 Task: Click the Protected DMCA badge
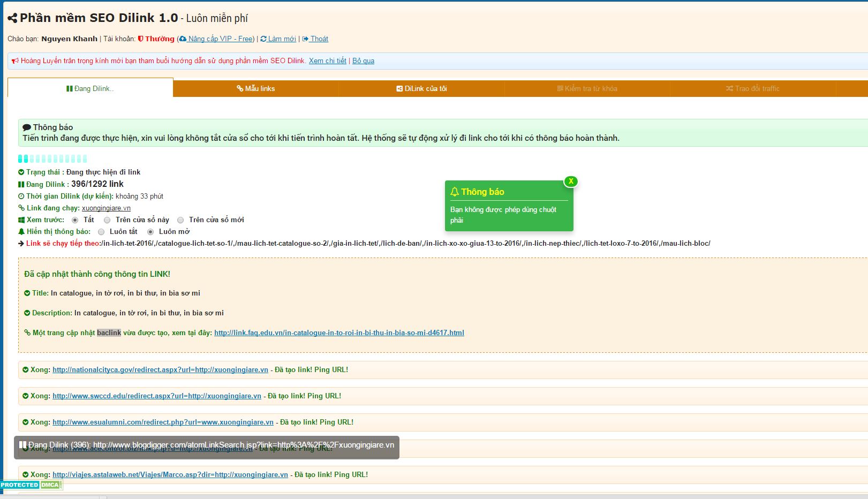click(31, 485)
